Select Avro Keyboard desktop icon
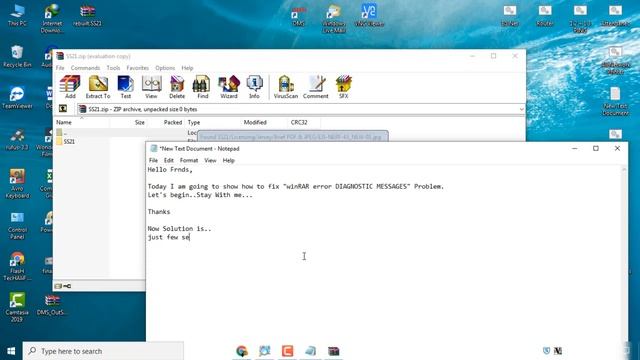The image size is (640, 360). (x=17, y=184)
